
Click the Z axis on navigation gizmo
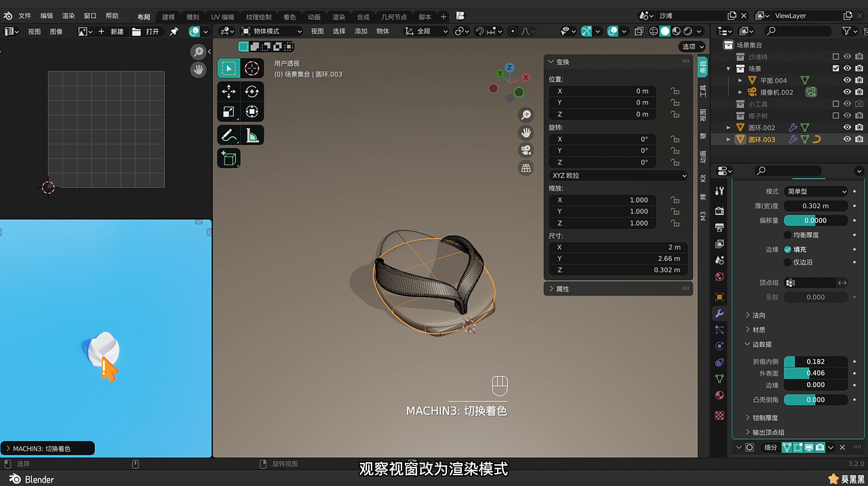509,68
